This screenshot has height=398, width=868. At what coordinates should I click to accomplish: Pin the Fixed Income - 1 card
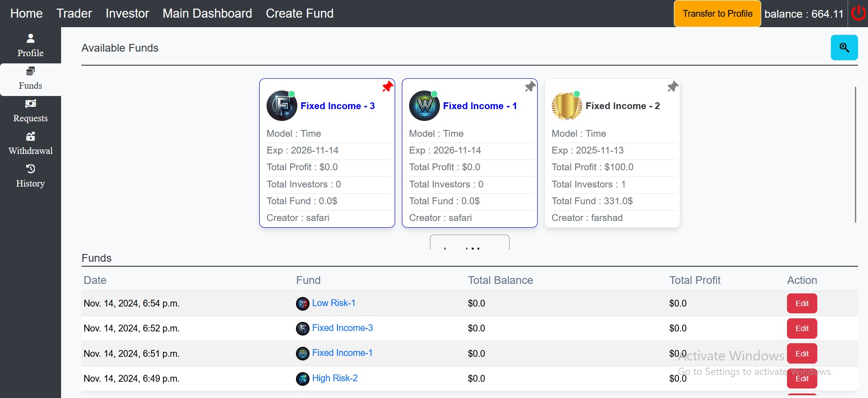tap(530, 86)
